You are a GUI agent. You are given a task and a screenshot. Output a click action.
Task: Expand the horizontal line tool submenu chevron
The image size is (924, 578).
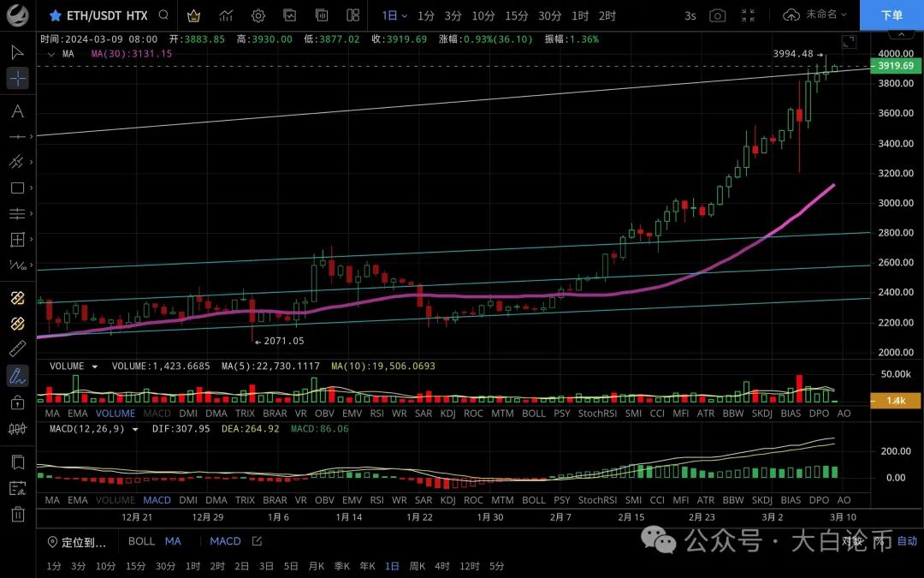[x=32, y=137]
